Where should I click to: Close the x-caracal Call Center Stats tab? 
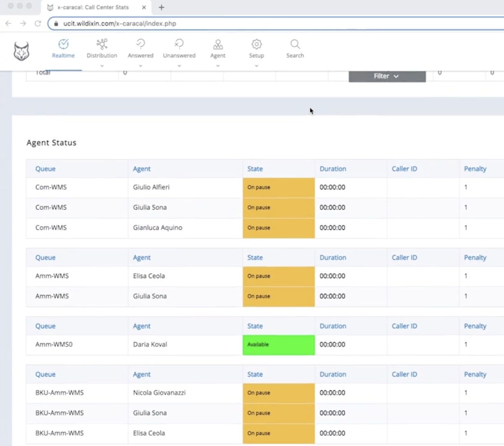[x=144, y=7]
